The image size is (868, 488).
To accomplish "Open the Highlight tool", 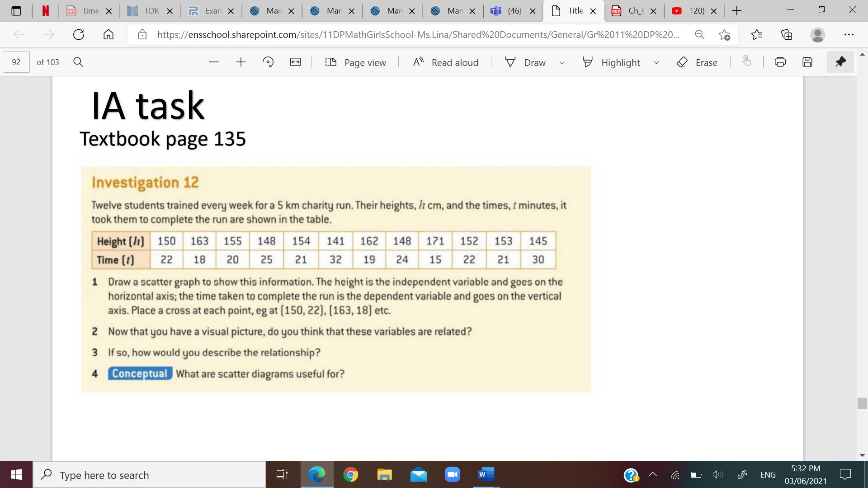I will coord(611,62).
